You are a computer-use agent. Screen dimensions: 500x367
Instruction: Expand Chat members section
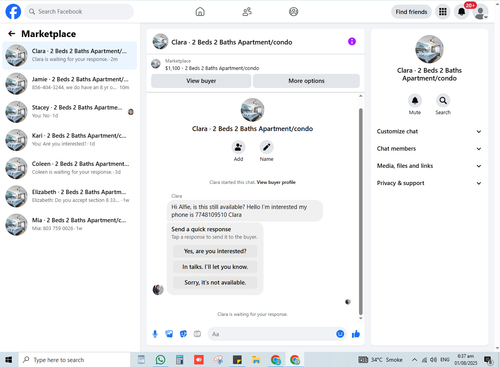tap(429, 149)
